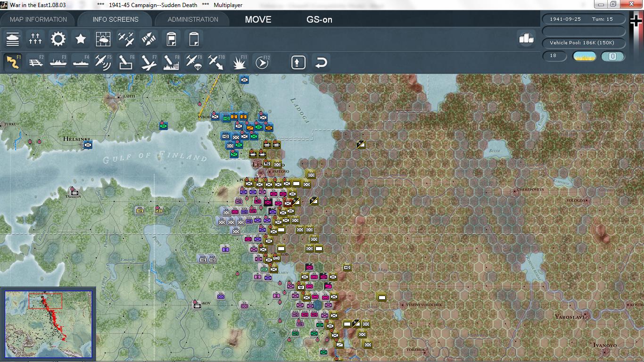Select F5 air reconnaissance mode

103,62
